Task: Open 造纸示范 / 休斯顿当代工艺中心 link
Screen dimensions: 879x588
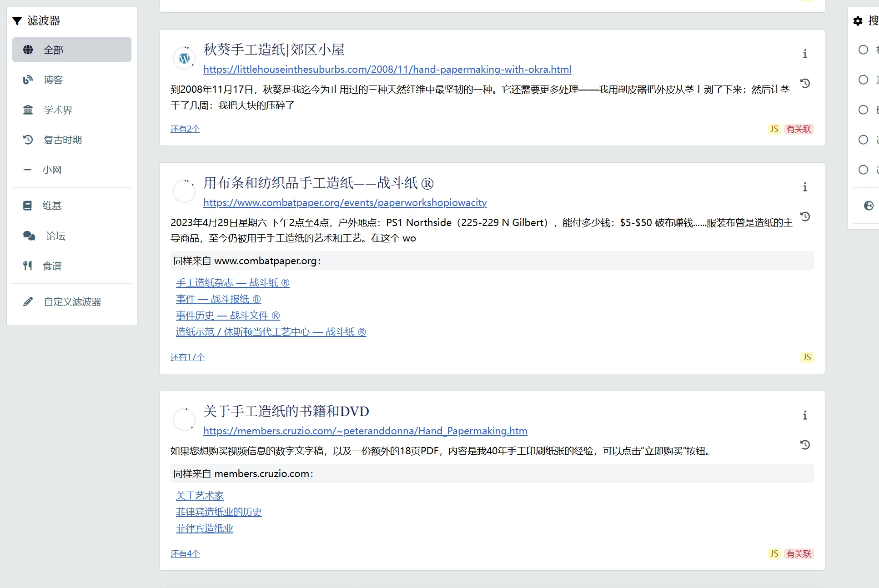Action: pos(271,332)
